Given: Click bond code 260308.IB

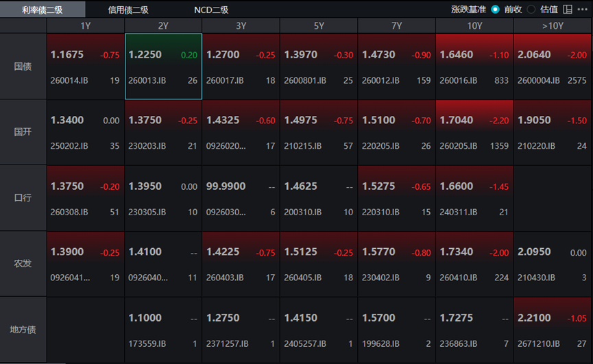Looking at the screenshot, I should point(69,212).
